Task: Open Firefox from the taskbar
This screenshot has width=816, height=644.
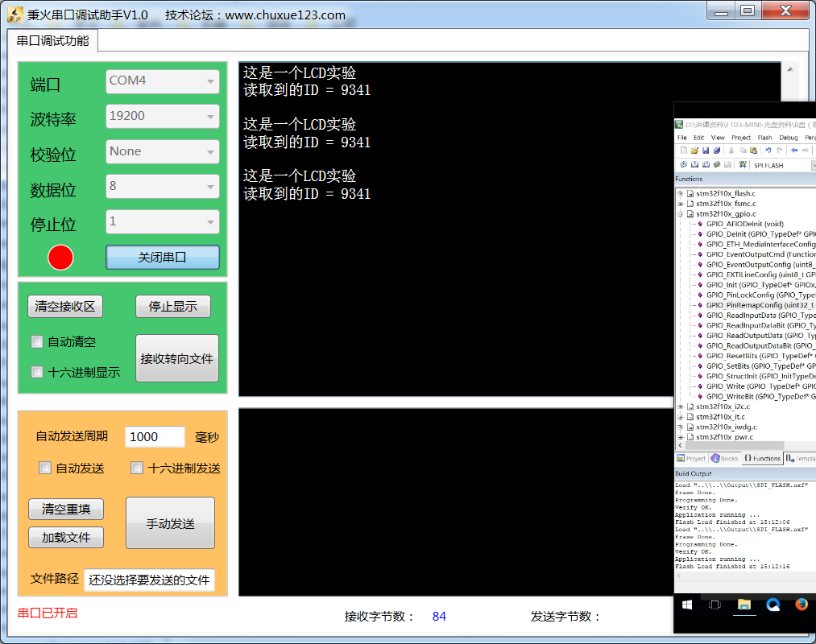Action: tap(802, 605)
